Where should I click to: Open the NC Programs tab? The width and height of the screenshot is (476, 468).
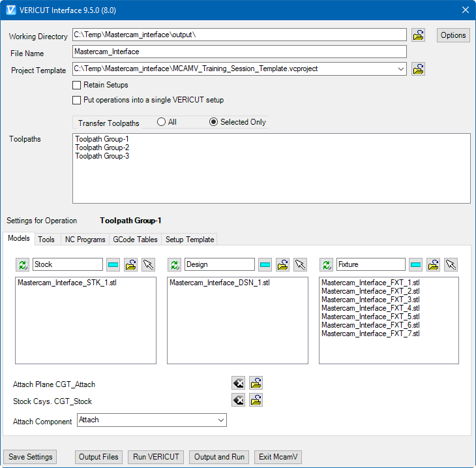[85, 240]
